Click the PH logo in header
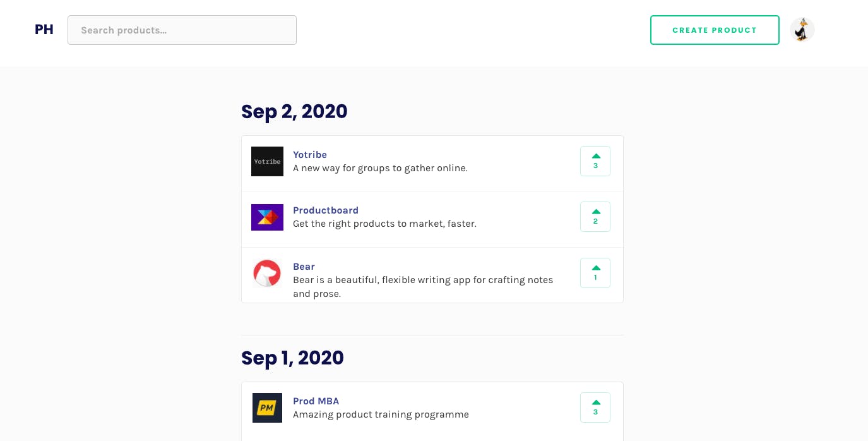 coord(44,30)
